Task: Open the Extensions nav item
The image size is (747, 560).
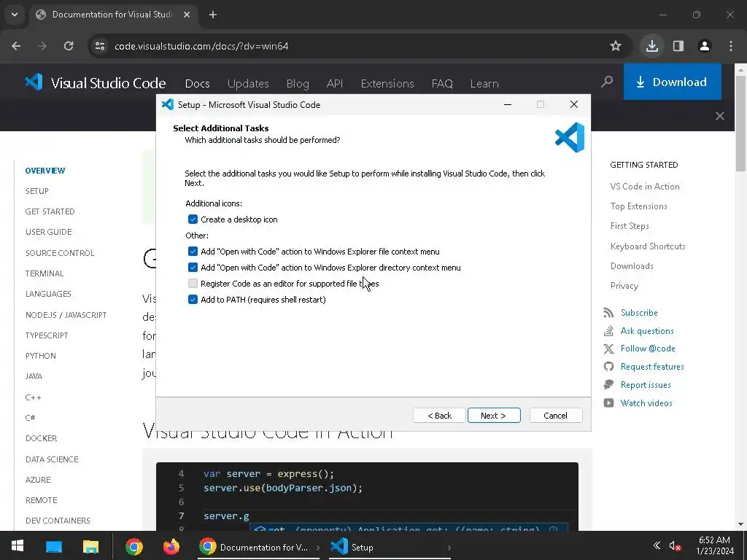Action: [387, 83]
